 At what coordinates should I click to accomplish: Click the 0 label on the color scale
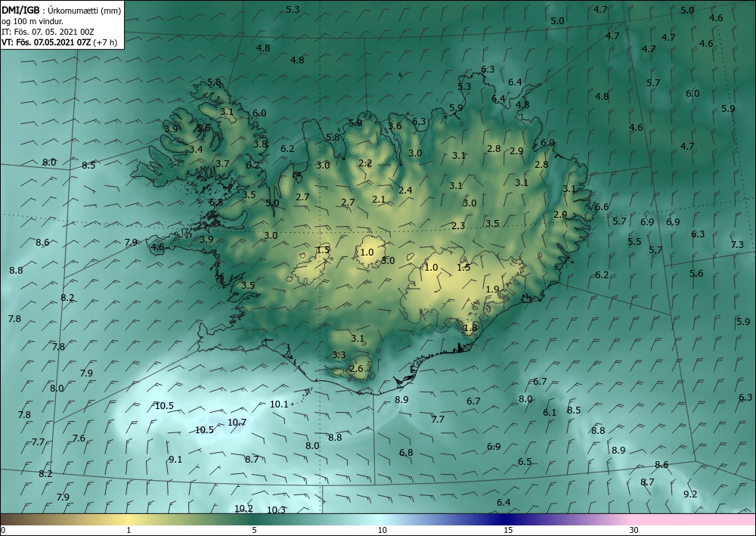[x=3, y=530]
